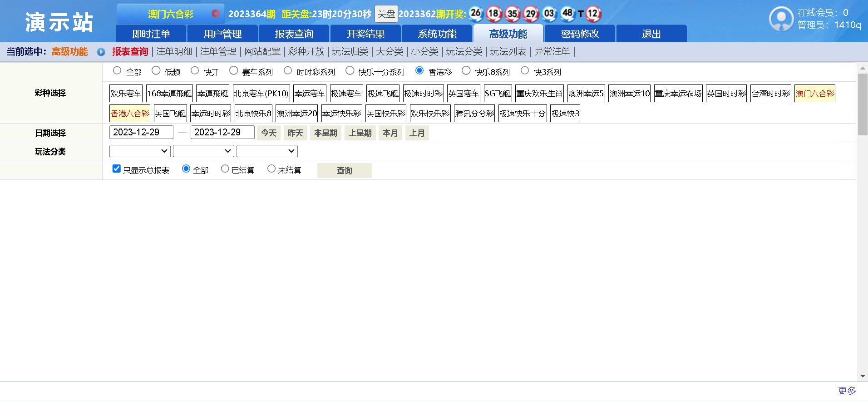Click the special number ball 12
This screenshot has height=402, width=868.
(x=592, y=14)
